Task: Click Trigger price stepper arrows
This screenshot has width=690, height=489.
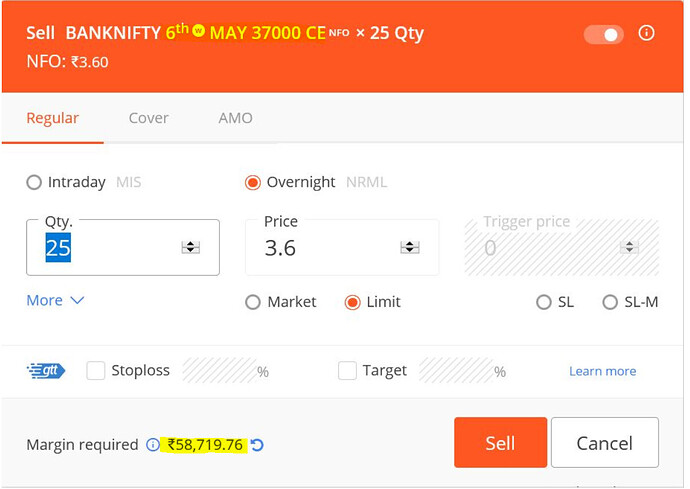Action: [x=629, y=247]
